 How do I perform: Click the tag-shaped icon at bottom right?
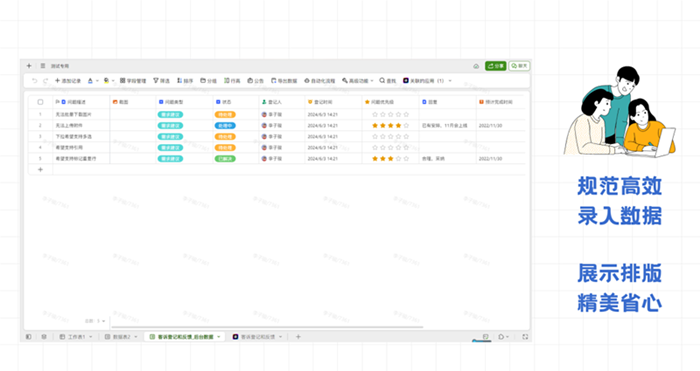pos(501,337)
